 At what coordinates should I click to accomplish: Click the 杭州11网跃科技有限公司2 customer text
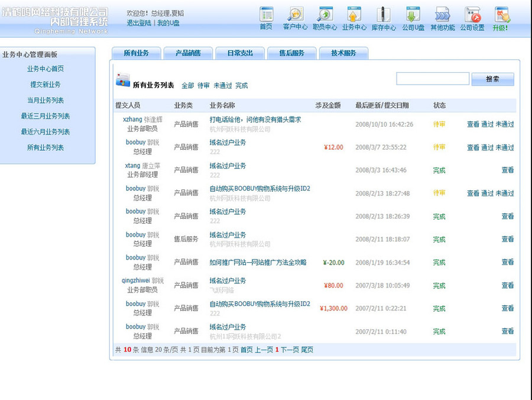click(x=245, y=337)
